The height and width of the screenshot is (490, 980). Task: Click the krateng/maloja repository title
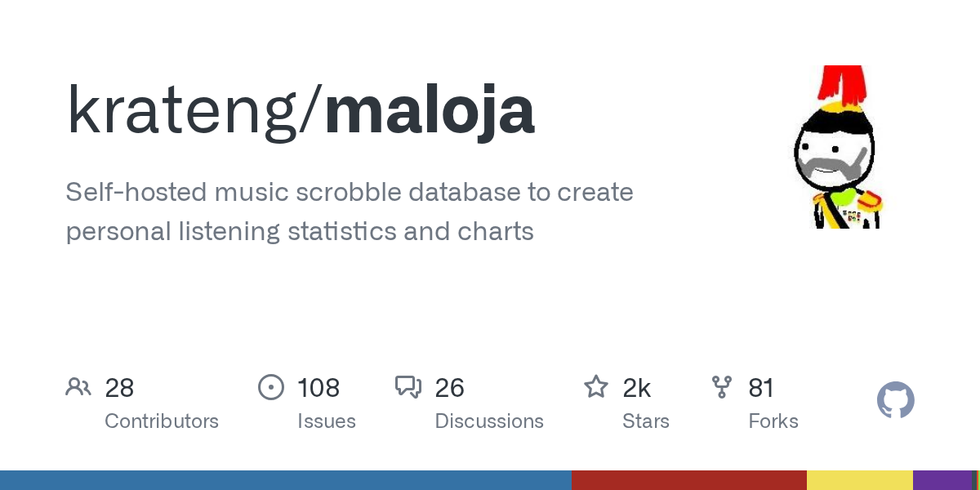click(x=301, y=110)
